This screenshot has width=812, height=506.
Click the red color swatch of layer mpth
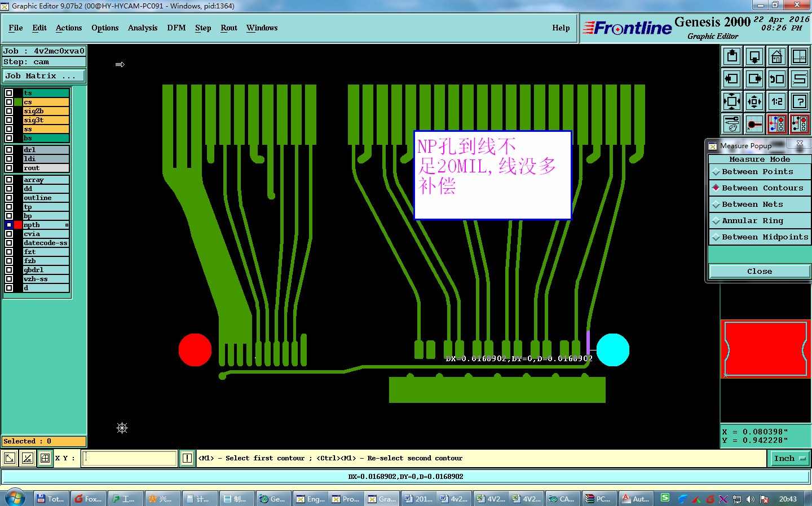tap(18, 225)
